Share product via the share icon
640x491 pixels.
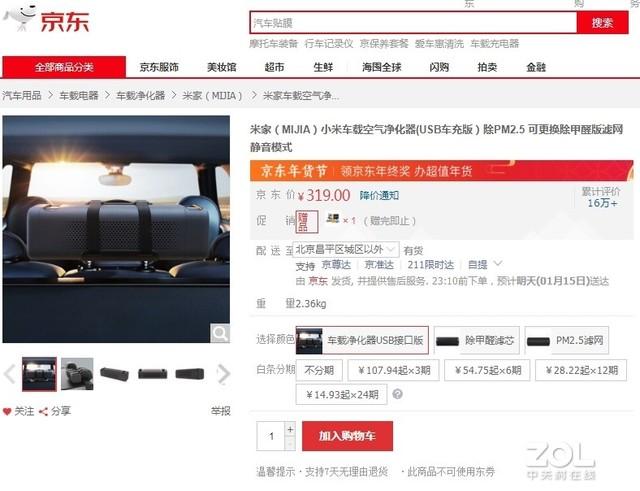pyautogui.click(x=43, y=411)
